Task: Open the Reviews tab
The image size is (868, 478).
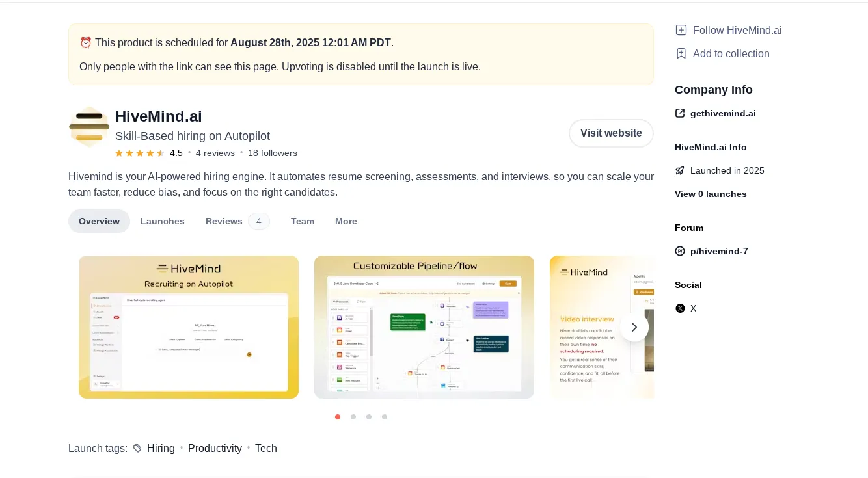Action: pos(224,221)
